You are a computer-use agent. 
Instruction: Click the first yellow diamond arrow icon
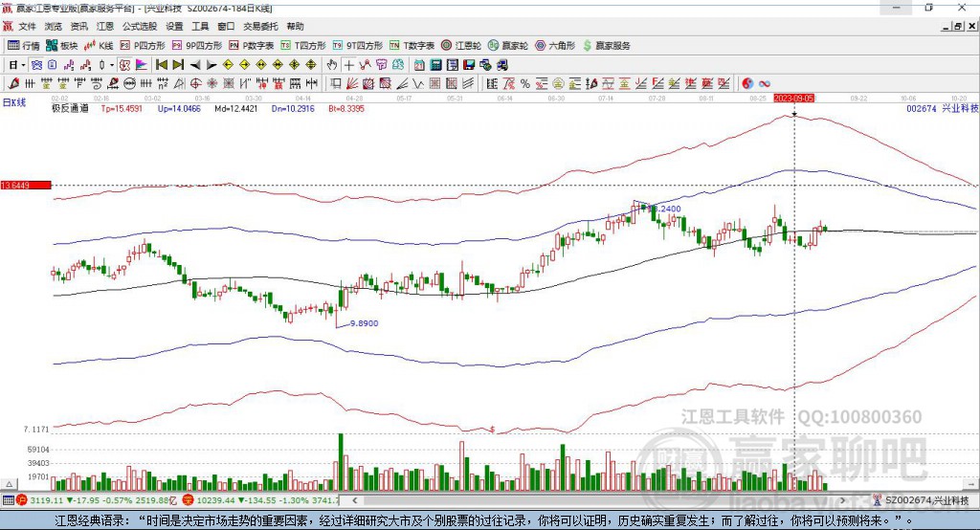click(228, 64)
